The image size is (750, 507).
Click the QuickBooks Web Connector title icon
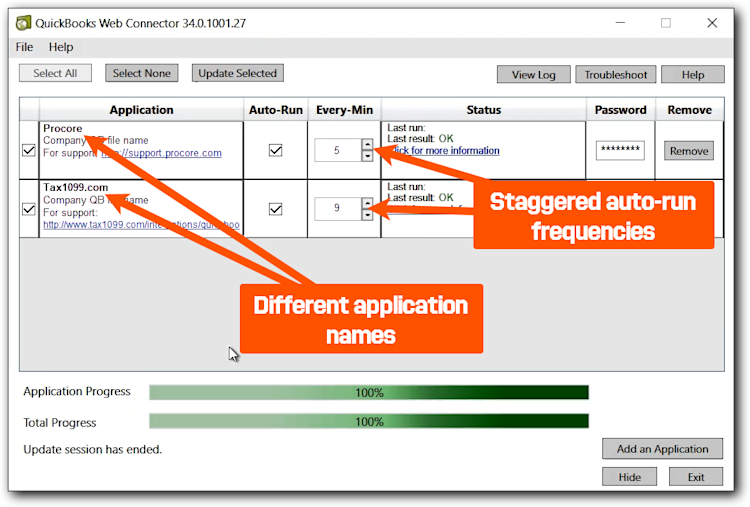coord(23,23)
